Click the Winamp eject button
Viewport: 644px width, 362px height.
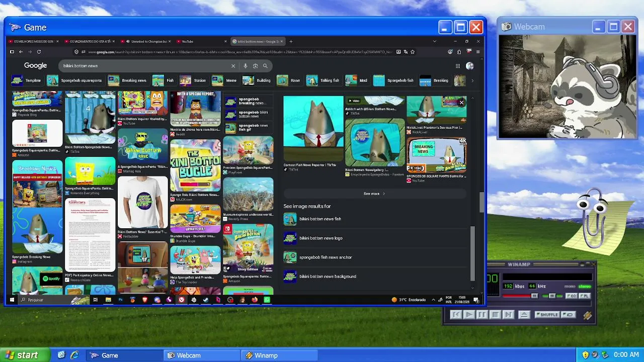coord(524,315)
